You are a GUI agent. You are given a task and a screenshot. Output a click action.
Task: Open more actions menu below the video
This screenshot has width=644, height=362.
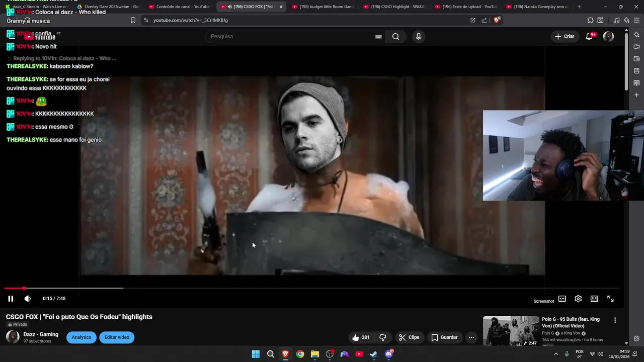471,337
